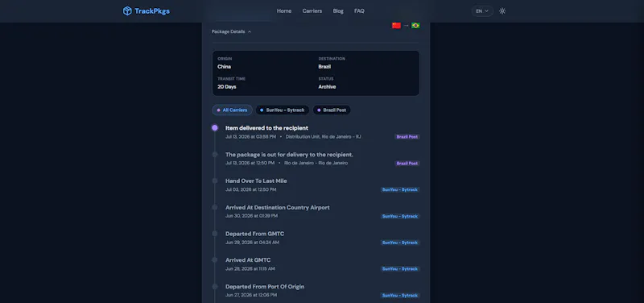Viewport: 644px width, 303px height.
Task: Click the "Jun 30, 2026 at 01:39 PM" timestamp
Action: [251, 216]
